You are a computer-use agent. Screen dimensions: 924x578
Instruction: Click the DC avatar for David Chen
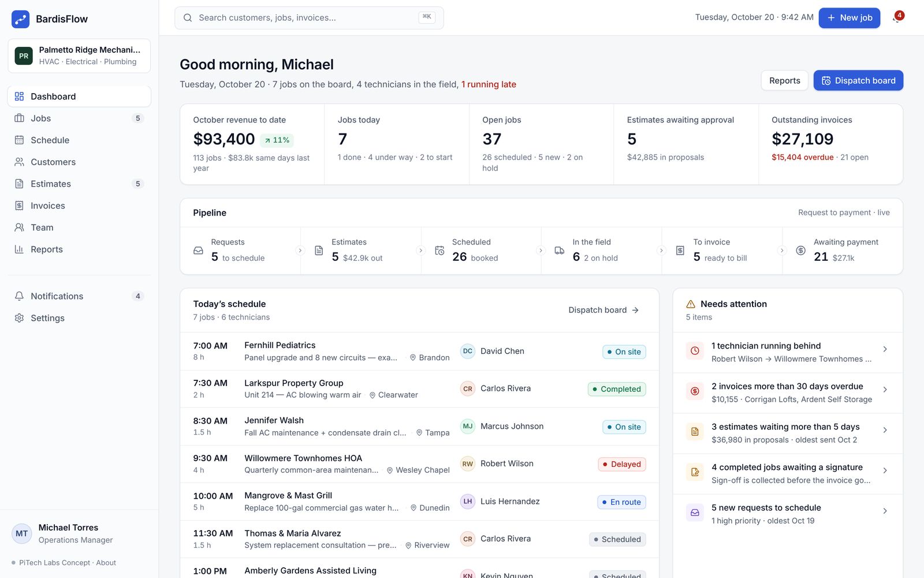click(468, 351)
